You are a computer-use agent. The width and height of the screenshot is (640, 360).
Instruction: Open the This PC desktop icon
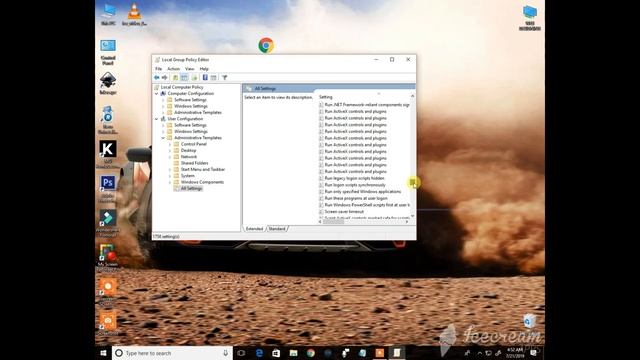[x=108, y=14]
